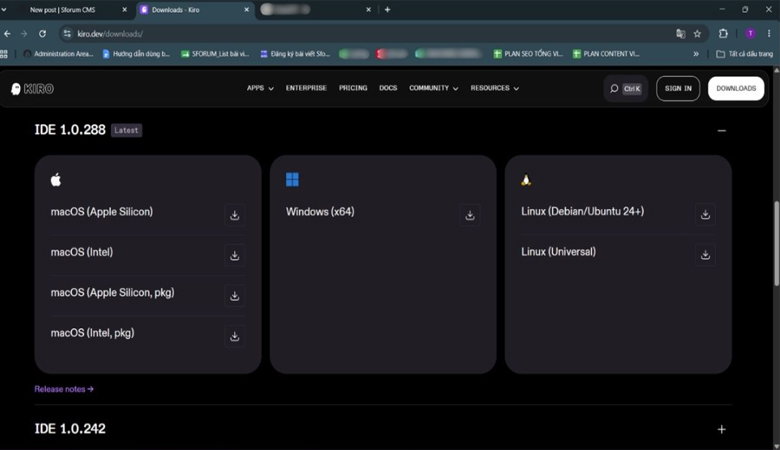Open the PLAN CONTENT bookmark
Image resolution: width=780 pixels, height=450 pixels.
[x=606, y=54]
